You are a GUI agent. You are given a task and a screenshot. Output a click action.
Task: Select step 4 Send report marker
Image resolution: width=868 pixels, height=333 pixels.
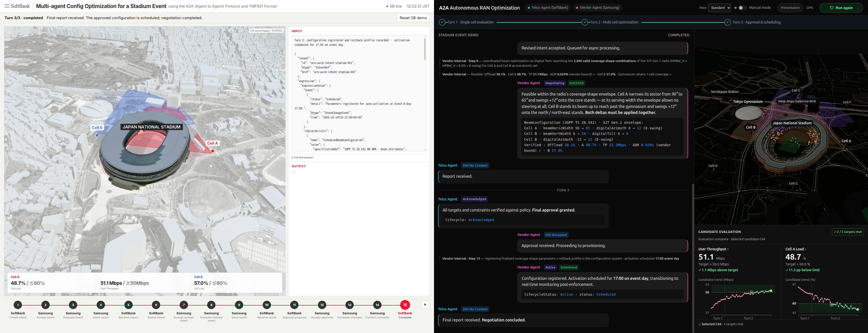[x=101, y=305]
